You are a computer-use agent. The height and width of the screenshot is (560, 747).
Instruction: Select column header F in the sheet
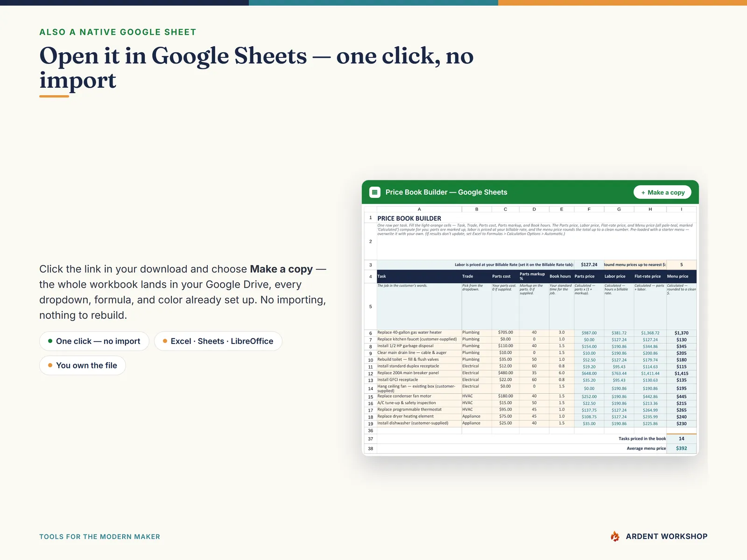pos(589,209)
